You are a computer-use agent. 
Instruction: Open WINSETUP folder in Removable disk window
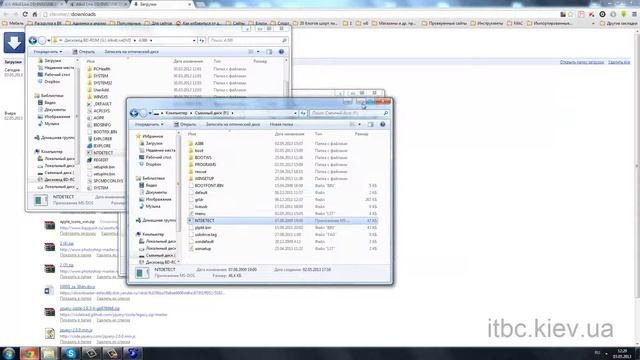(204, 178)
